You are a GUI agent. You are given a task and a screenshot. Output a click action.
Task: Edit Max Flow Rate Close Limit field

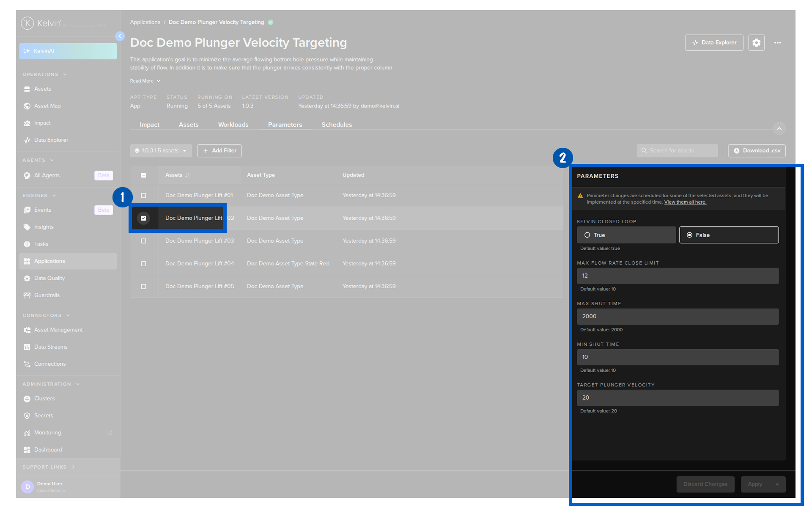(678, 276)
